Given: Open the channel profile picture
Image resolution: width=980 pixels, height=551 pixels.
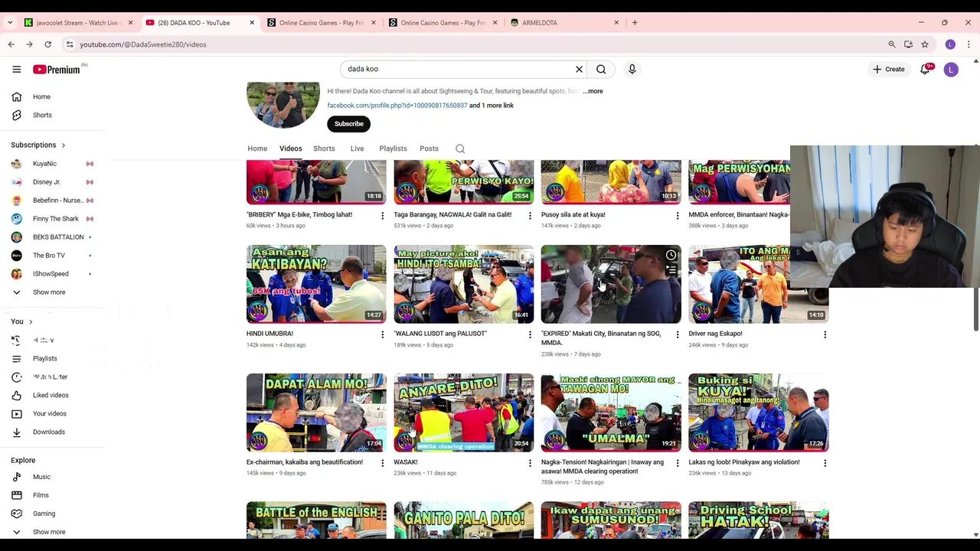Looking at the screenshot, I should [283, 105].
